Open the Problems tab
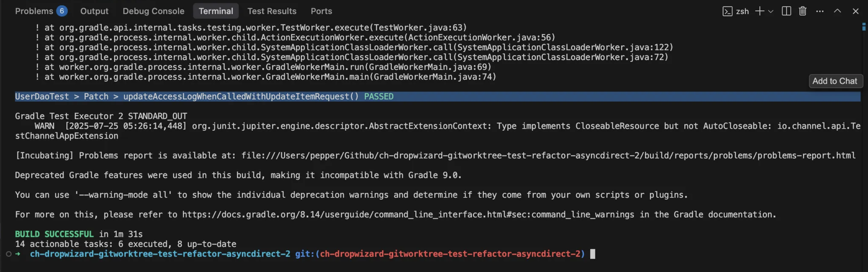The image size is (868, 272). [34, 11]
